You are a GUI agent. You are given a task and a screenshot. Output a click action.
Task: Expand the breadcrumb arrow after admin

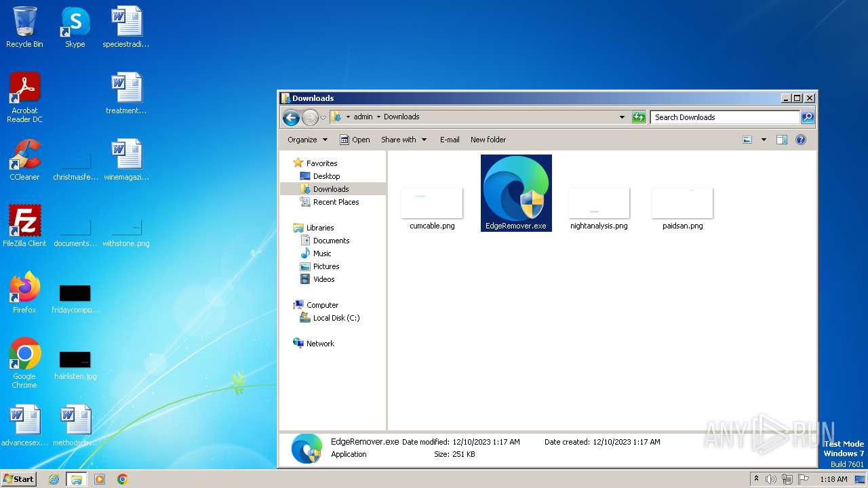click(x=378, y=117)
